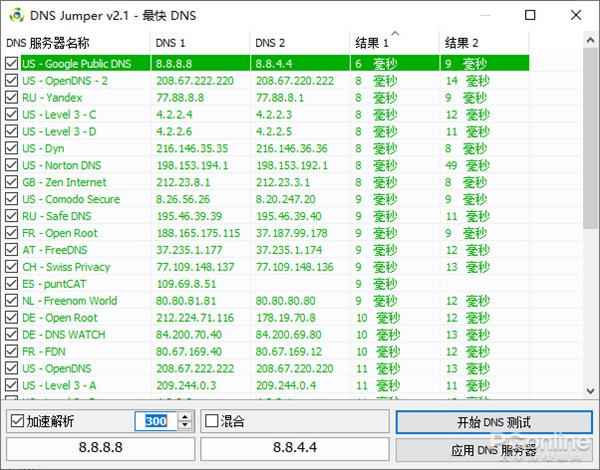Click the 84.200.69.80 address cell
The width and height of the screenshot is (600, 470).
(x=289, y=335)
